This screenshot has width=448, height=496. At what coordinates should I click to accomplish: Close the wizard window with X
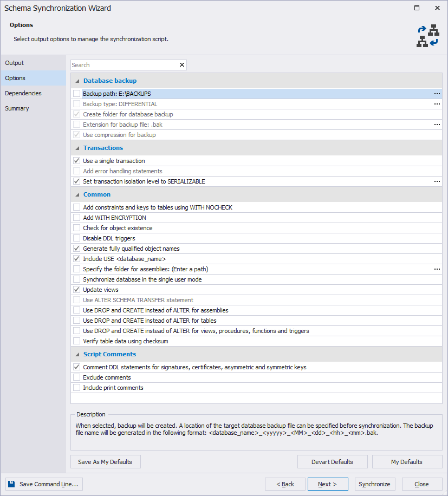(x=437, y=8)
